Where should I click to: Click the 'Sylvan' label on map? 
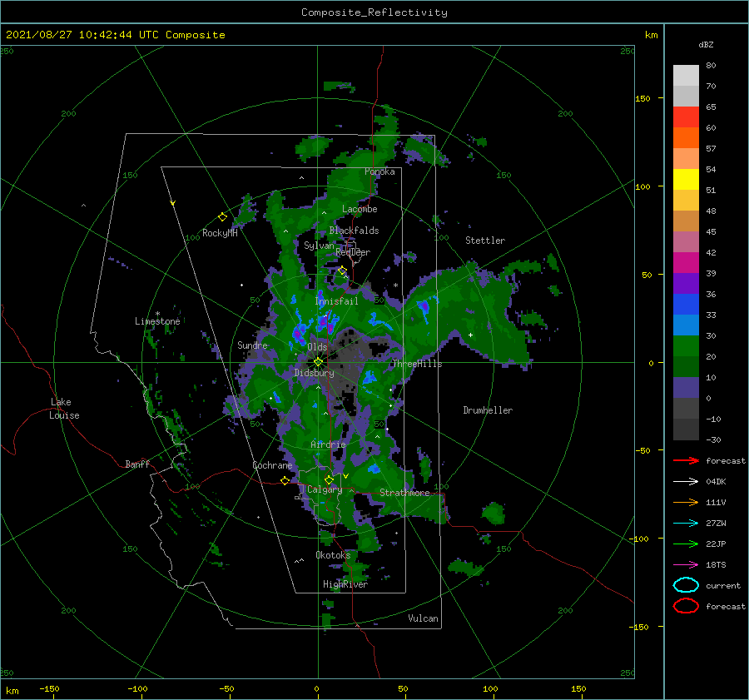coord(319,246)
